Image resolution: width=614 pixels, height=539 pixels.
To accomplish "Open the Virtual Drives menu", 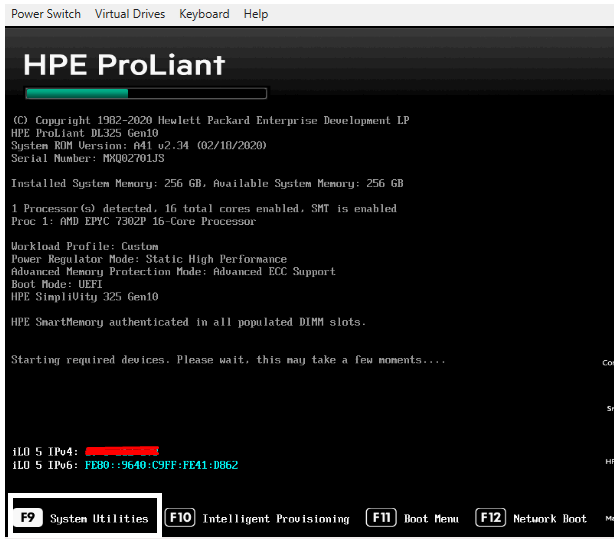I will (x=130, y=14).
